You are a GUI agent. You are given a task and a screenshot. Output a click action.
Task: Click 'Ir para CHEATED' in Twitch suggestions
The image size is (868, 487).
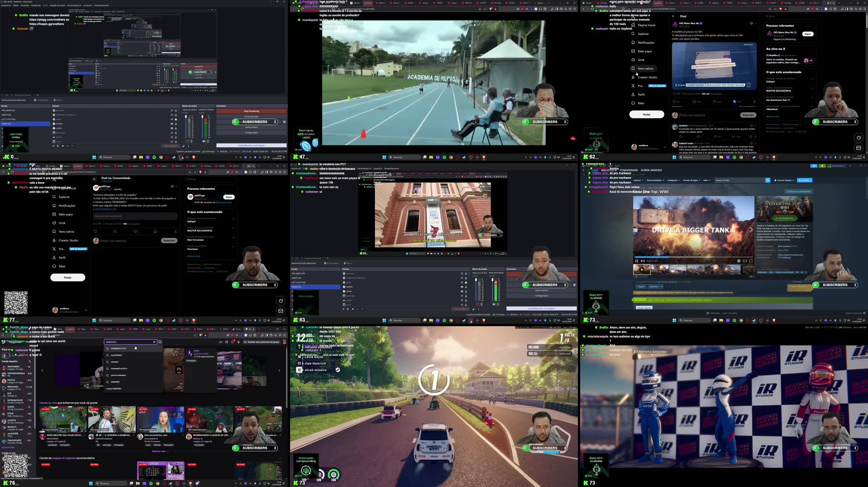coord(114,389)
